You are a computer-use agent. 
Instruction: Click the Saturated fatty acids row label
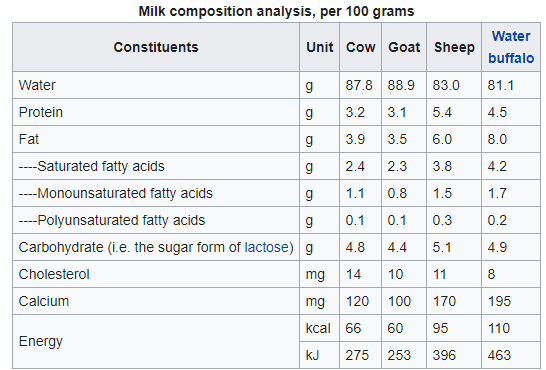tap(92, 166)
